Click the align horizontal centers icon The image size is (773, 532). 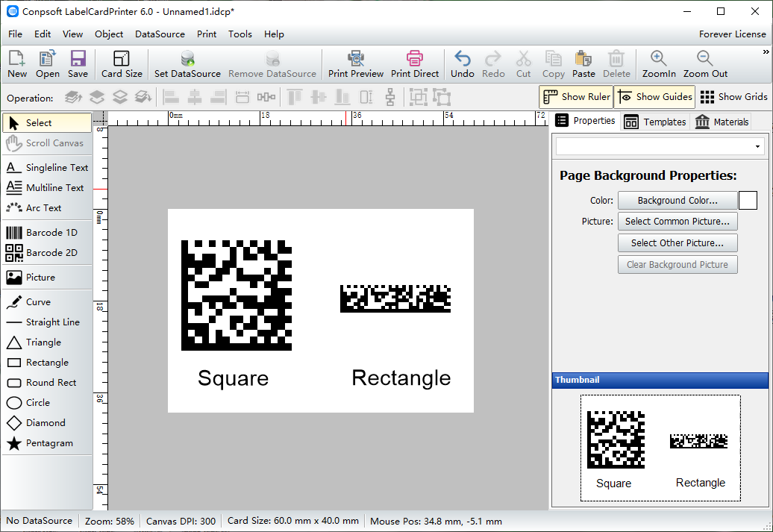pyautogui.click(x=195, y=97)
